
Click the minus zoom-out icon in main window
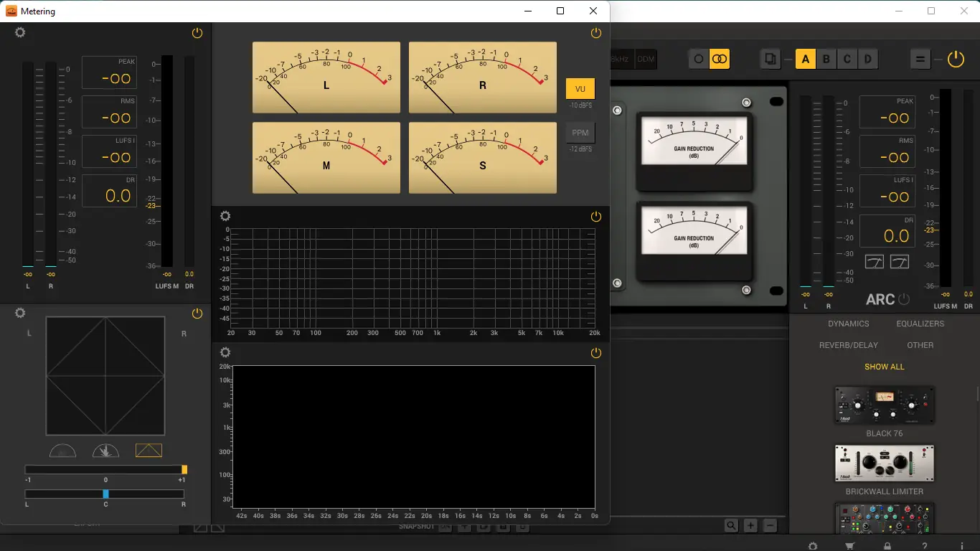point(770,525)
